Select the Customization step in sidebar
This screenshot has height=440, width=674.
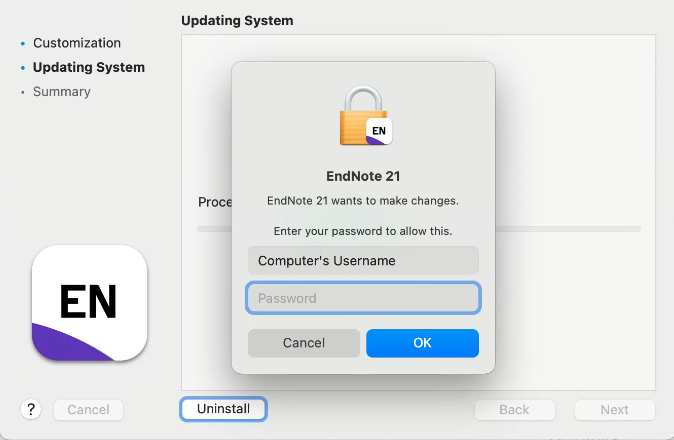[x=77, y=43]
